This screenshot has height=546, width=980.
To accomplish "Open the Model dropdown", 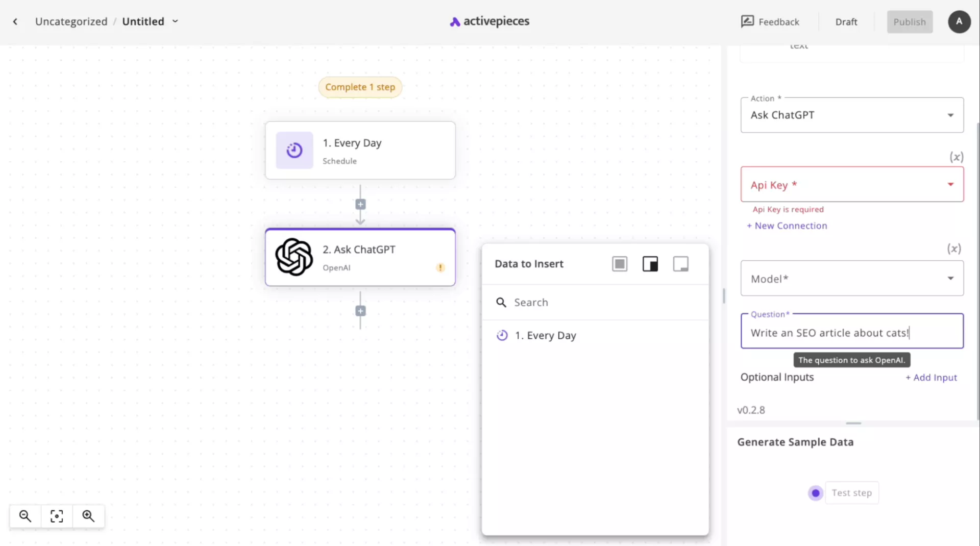I will (950, 279).
